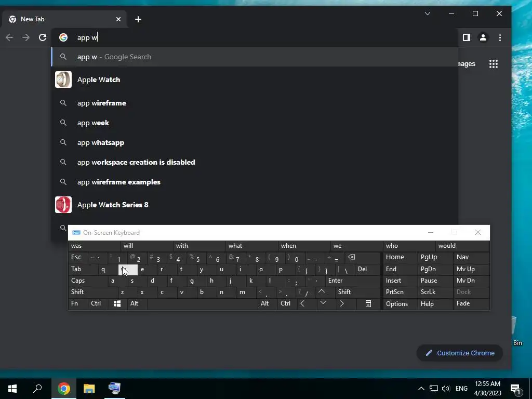
Task: Pick the 'app wireframe' suggestion
Action: 255,103
